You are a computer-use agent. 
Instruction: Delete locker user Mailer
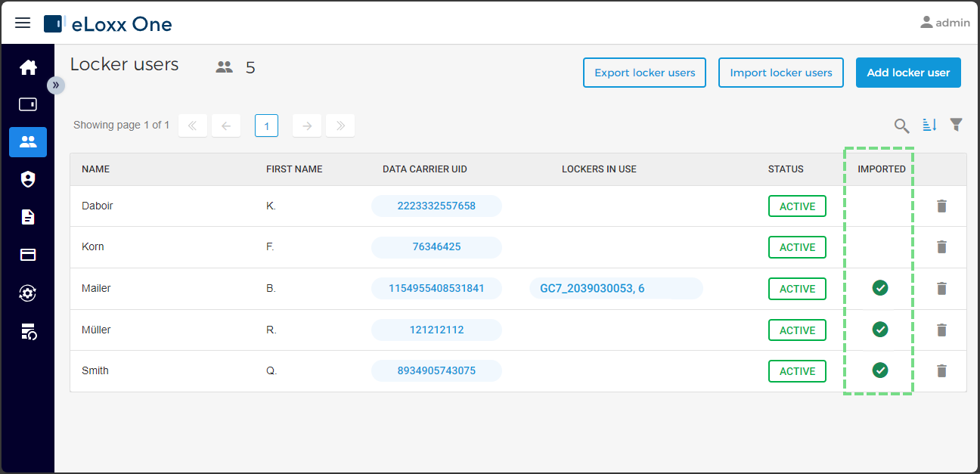point(941,288)
